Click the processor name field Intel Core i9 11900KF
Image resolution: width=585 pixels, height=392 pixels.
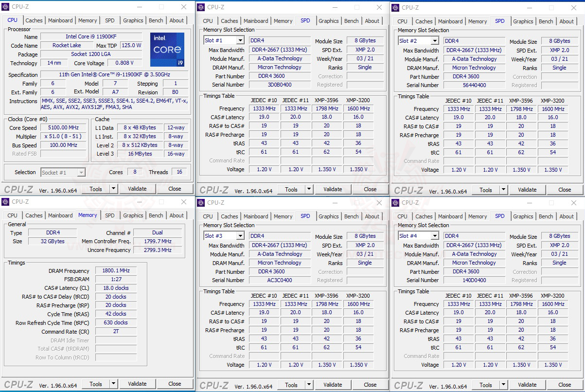(91, 36)
